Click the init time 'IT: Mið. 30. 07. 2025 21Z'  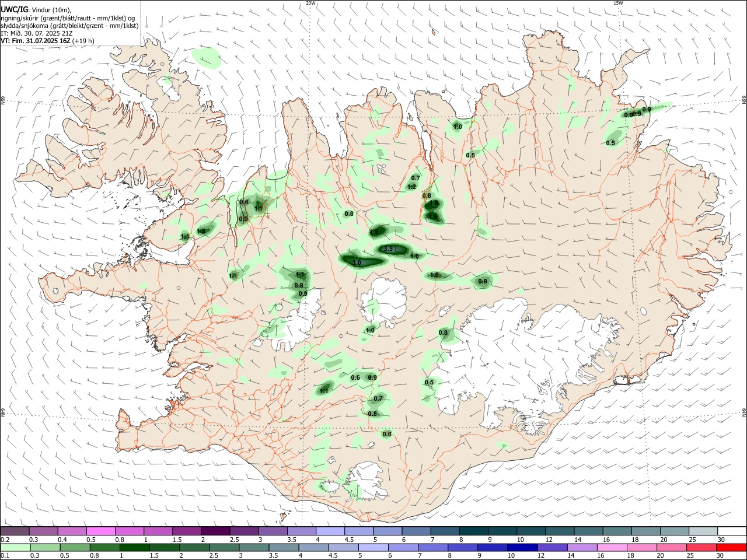36,33
